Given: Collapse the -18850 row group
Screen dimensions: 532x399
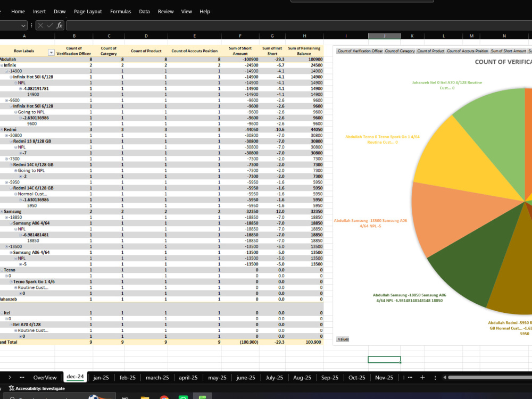Looking at the screenshot, I should pos(6,217).
